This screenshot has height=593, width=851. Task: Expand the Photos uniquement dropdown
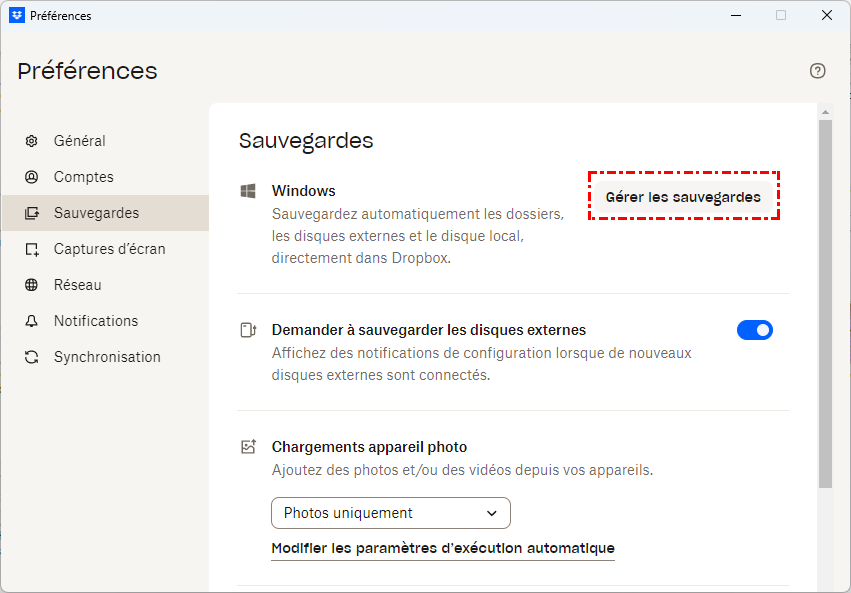pos(390,513)
